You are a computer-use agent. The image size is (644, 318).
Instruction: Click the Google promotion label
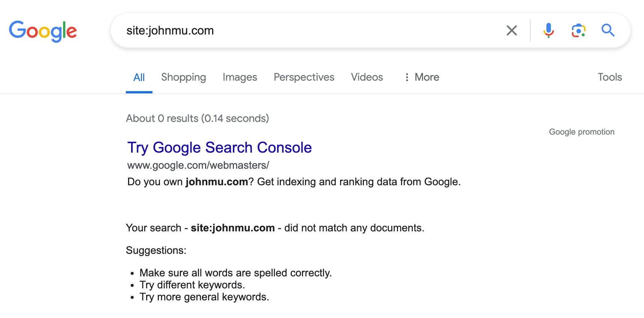coord(582,132)
